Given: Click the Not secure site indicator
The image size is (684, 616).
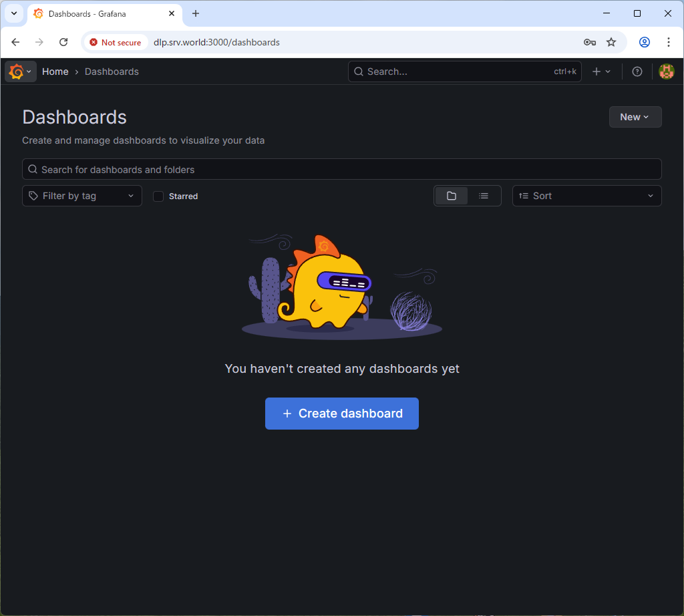Looking at the screenshot, I should (116, 42).
